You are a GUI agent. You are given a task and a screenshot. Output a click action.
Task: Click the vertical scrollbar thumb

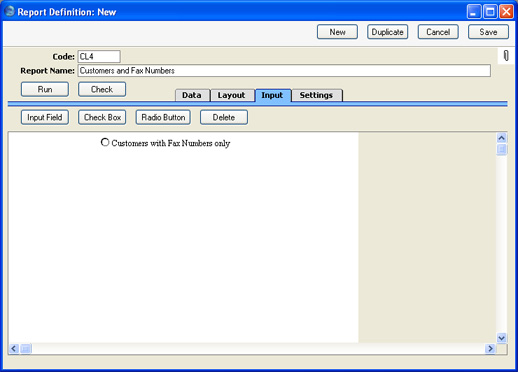[502, 149]
